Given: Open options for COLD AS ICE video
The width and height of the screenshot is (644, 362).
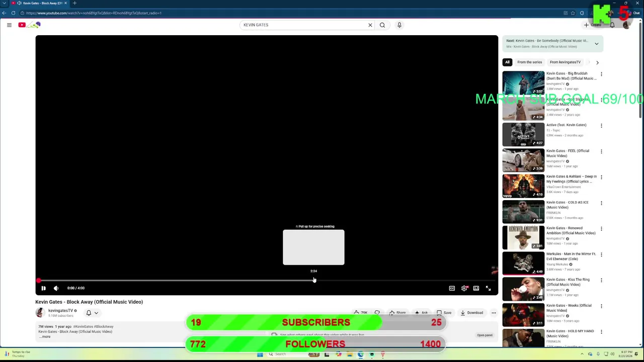Looking at the screenshot, I should tap(601, 203).
